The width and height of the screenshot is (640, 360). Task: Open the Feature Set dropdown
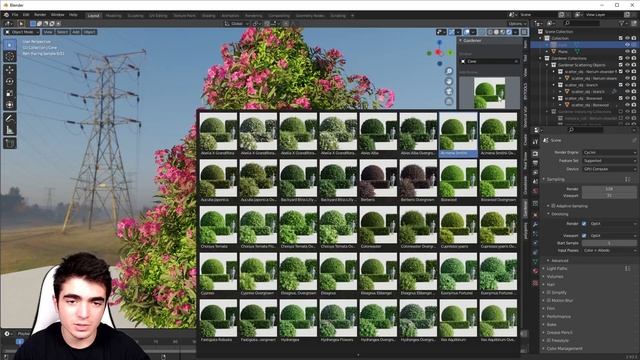click(x=609, y=160)
